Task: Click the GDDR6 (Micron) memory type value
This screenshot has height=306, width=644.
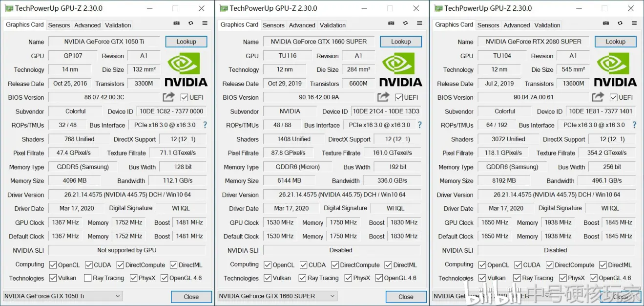Action: pos(297,167)
